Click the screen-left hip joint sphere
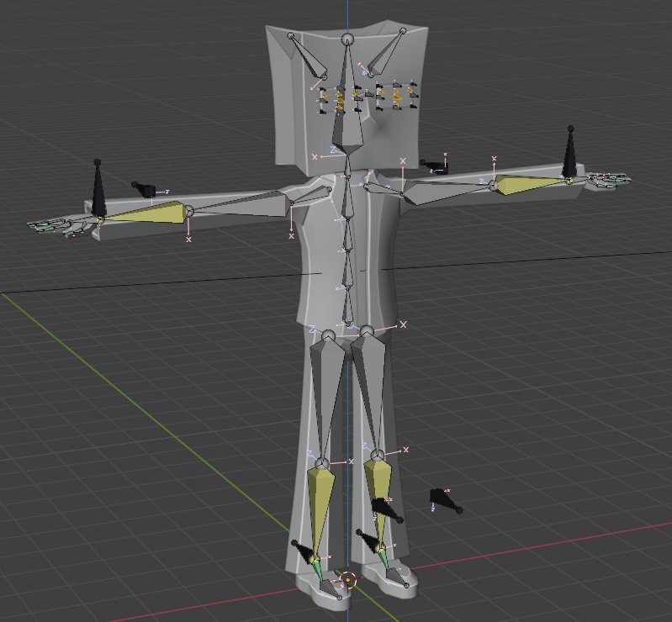The height and width of the screenshot is (622, 672). tap(329, 336)
